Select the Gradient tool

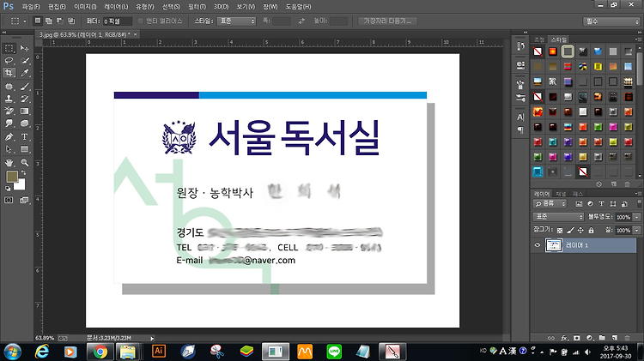25,111
